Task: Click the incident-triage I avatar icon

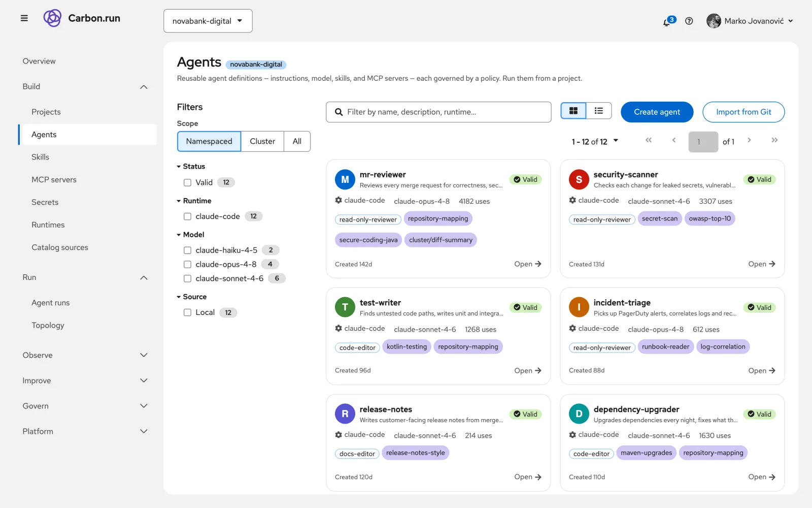Action: (579, 307)
